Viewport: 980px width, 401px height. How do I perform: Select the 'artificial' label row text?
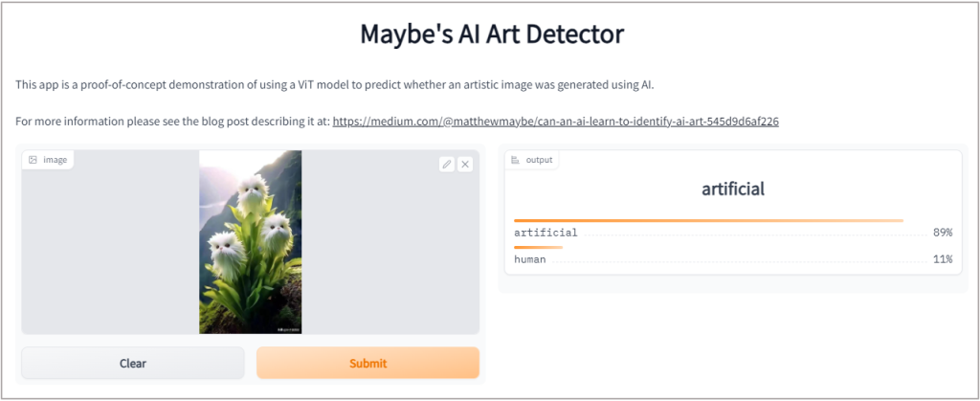[546, 233]
